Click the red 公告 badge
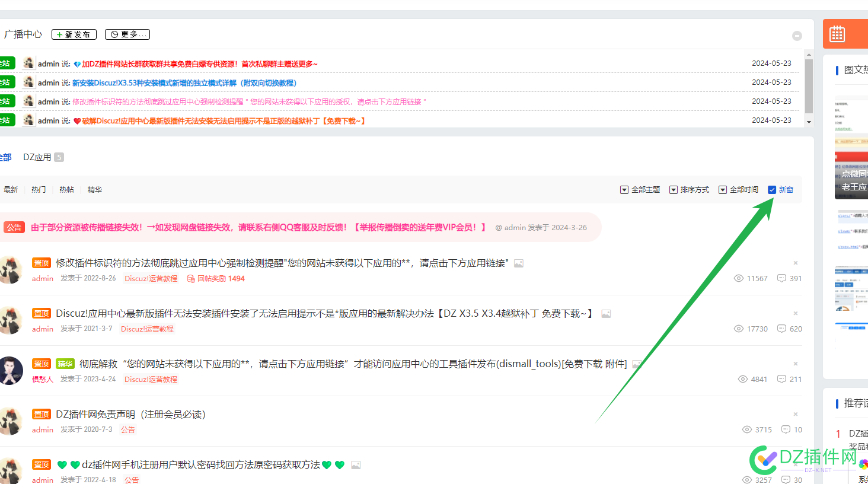868x484 pixels. (14, 228)
